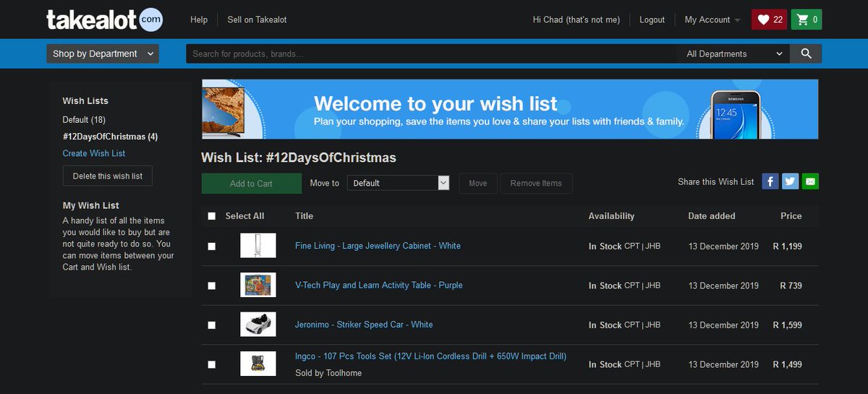The image size is (868, 394).
Task: Open V-Tech Activity Table thumbnail
Action: coord(258,285)
